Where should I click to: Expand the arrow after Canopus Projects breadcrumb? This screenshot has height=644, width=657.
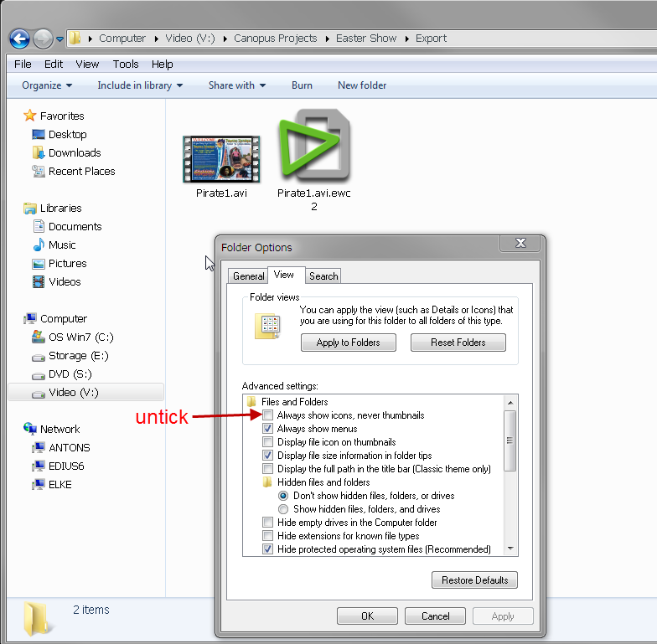click(327, 39)
